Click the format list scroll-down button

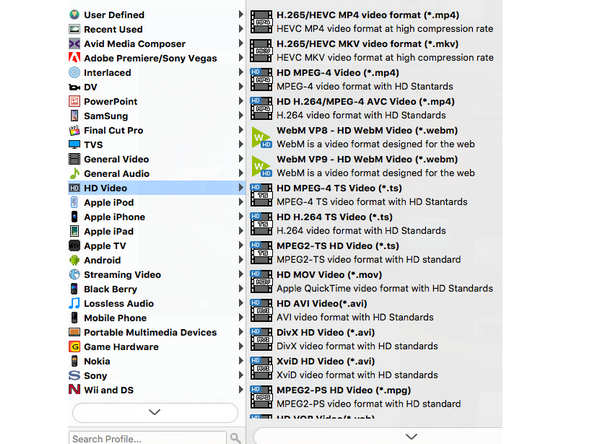click(x=411, y=436)
